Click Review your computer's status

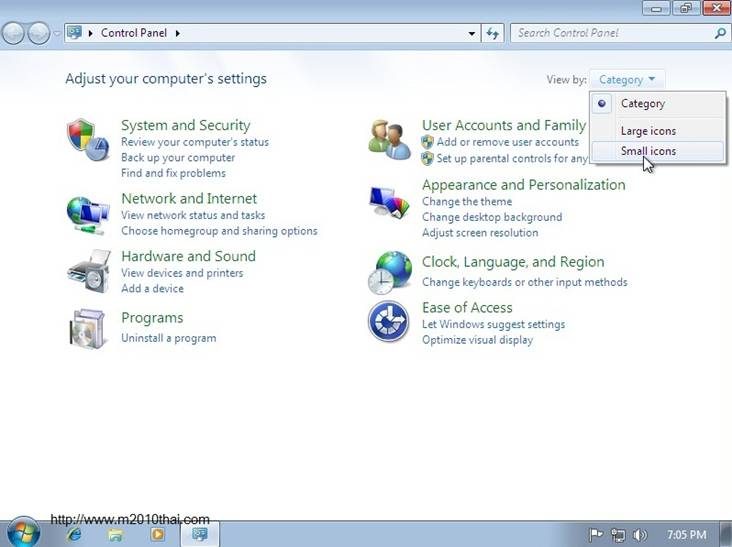[x=195, y=142]
